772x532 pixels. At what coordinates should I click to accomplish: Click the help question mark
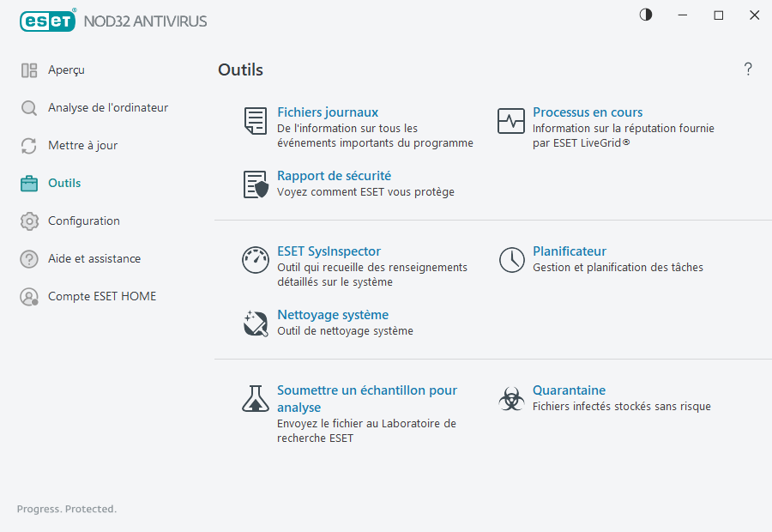(747, 69)
